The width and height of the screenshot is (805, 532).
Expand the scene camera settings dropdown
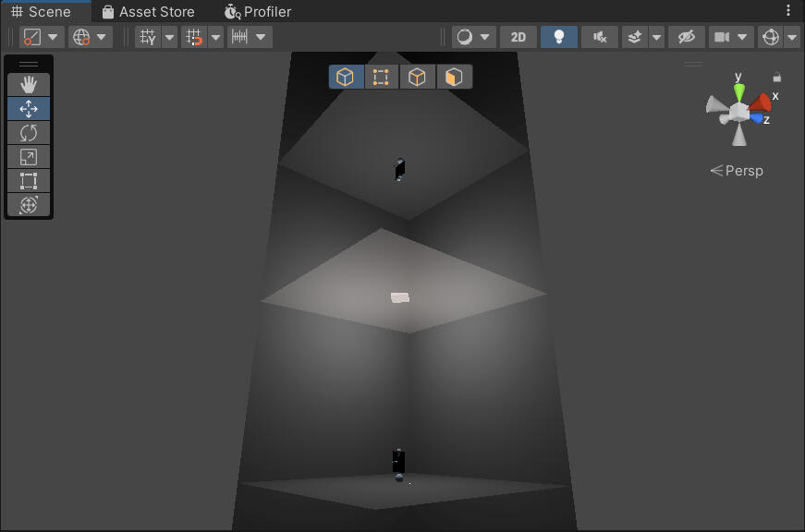click(x=744, y=37)
